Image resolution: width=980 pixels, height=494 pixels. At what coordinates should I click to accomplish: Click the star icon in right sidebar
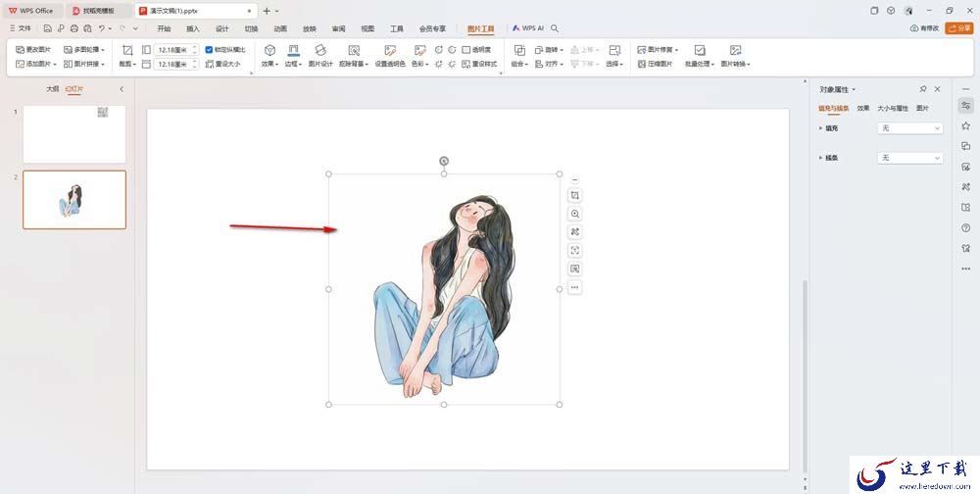965,125
